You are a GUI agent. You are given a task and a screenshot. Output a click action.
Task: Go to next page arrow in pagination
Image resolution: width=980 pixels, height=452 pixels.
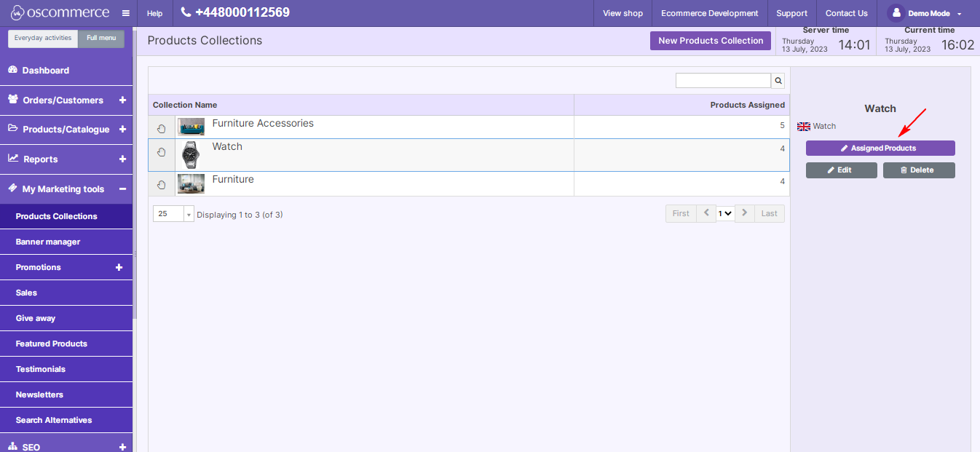click(x=744, y=213)
